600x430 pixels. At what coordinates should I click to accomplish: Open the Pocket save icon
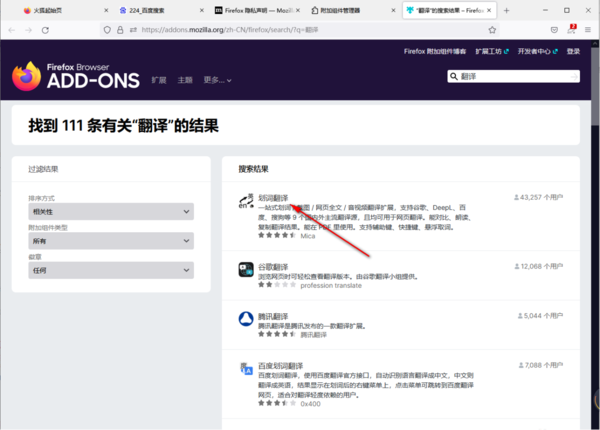coord(554,30)
